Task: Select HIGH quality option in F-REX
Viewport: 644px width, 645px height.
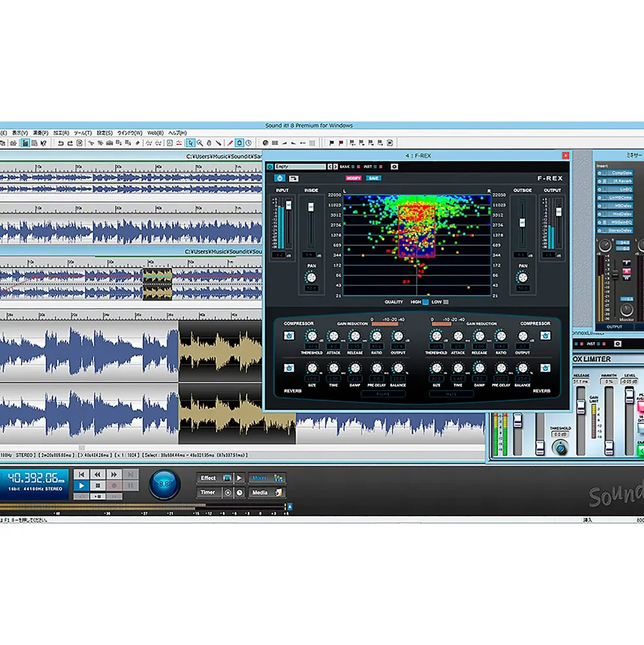Action: click(x=425, y=302)
